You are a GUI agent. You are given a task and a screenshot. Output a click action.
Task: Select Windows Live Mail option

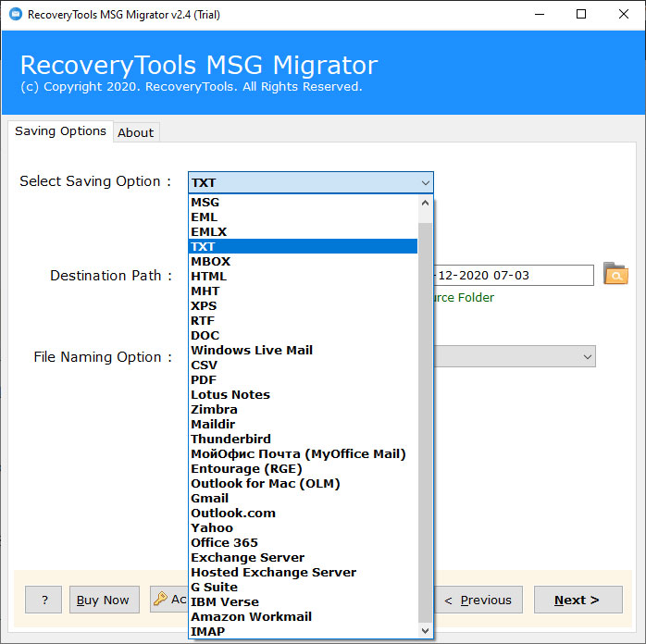point(303,351)
